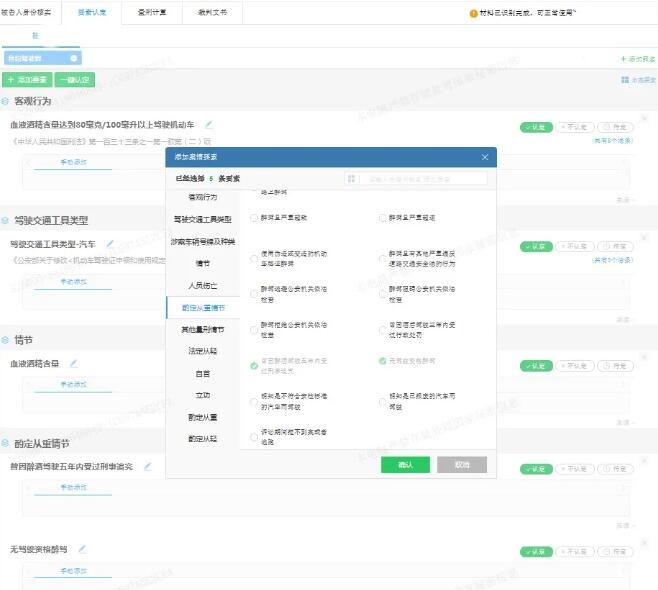Collapse the 酌定从重情节 section on the main page
Viewport: 658px width, 590px height.
click(6, 443)
